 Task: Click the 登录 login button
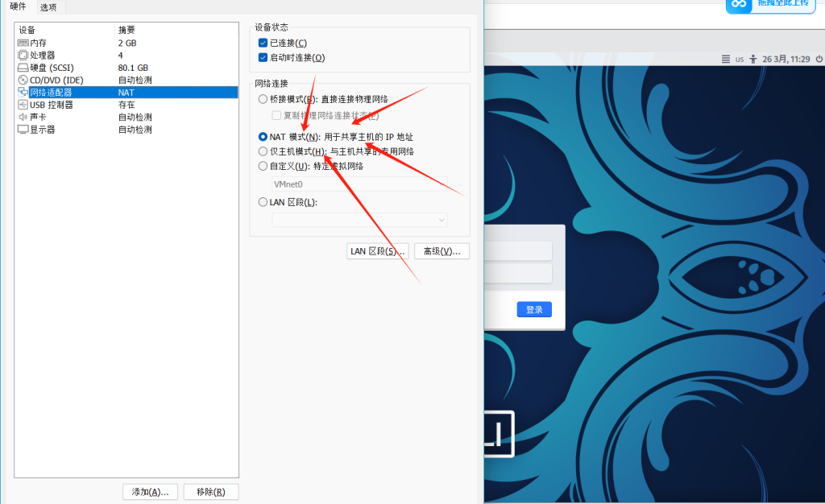click(x=534, y=310)
